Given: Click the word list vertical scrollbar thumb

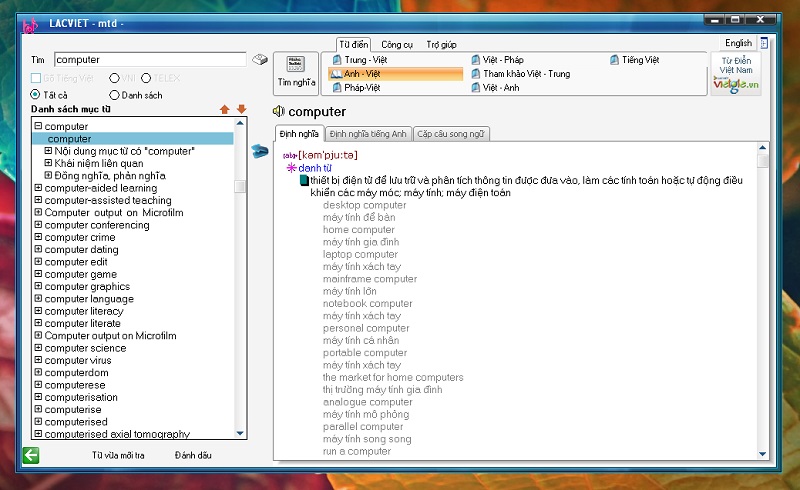Looking at the screenshot, I should (240, 186).
